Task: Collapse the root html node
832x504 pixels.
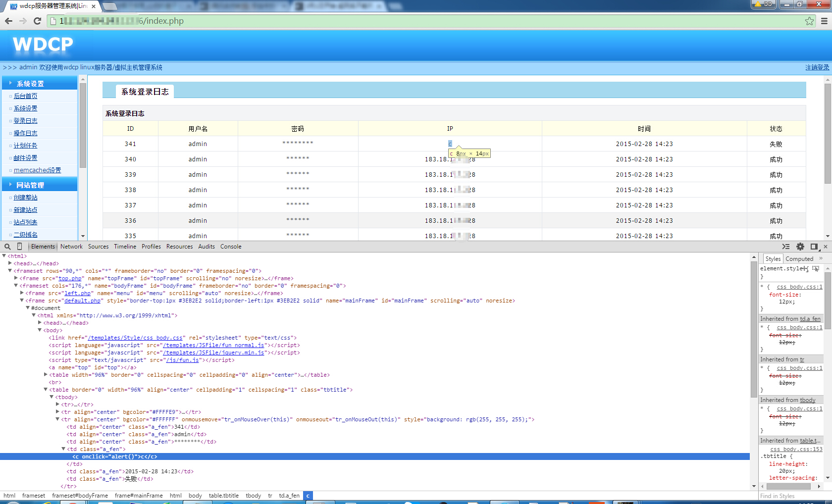Action: pos(4,256)
